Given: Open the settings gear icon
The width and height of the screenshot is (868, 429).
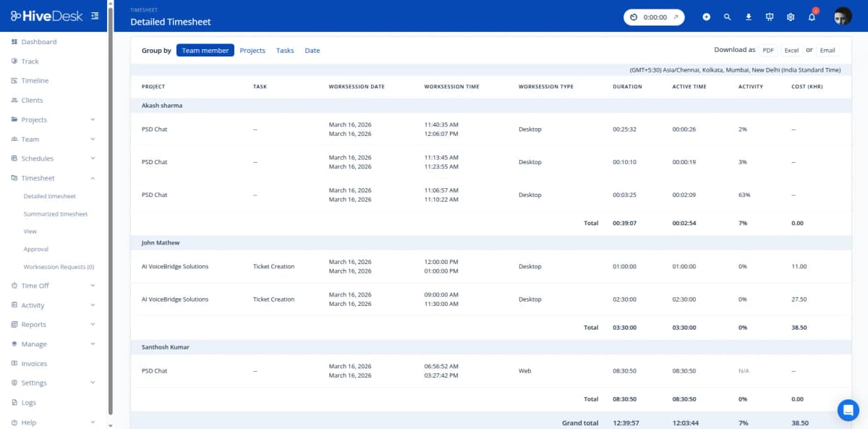Looking at the screenshot, I should 791,16.
